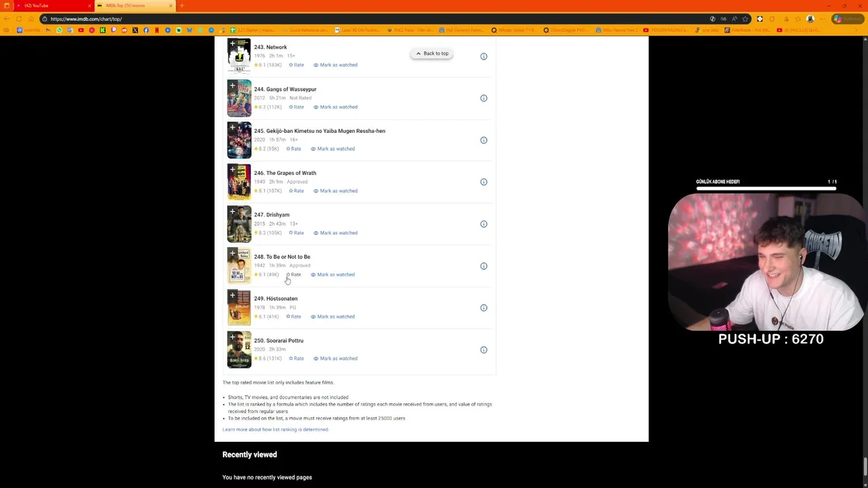Open the Gekijô-ban Kimetsu no Yaiba poster
Image resolution: width=868 pixels, height=488 pixels.
[239, 140]
